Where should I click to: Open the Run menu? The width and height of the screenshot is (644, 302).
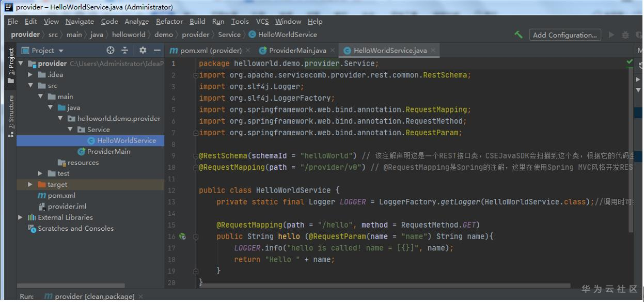click(x=218, y=21)
